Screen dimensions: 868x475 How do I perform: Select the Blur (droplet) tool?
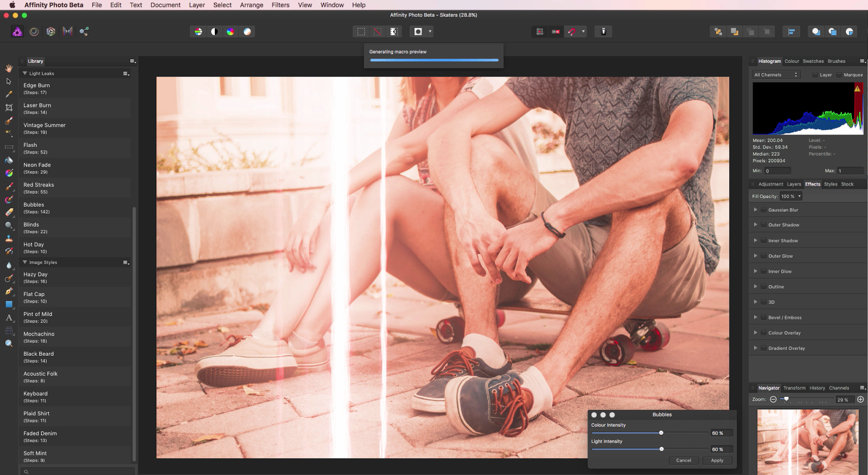tap(9, 265)
